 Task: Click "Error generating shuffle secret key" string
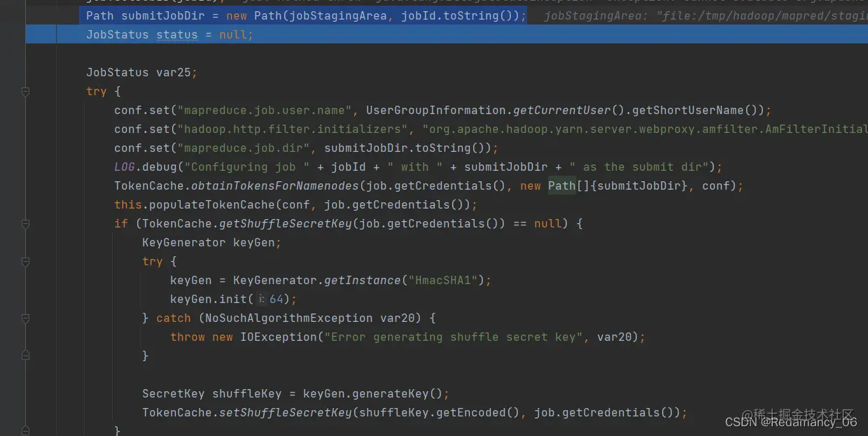tap(453, 337)
